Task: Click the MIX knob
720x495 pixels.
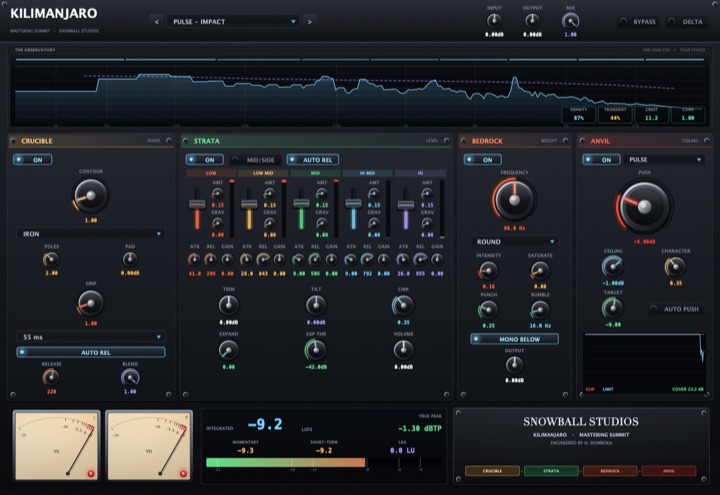Action: coord(570,21)
